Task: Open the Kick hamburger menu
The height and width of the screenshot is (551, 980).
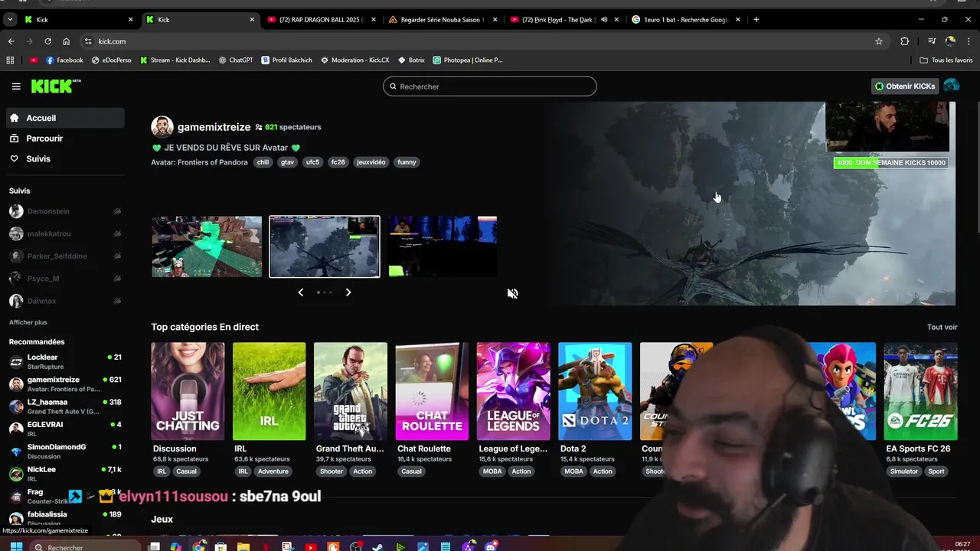Action: (x=16, y=86)
